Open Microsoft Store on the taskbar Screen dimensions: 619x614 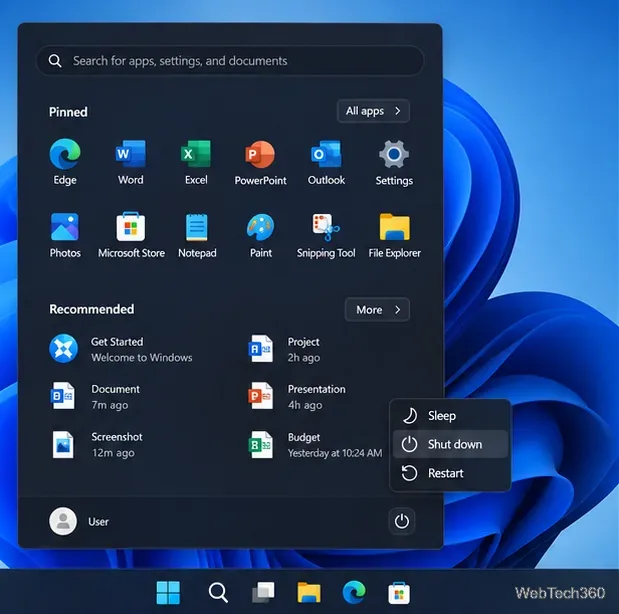click(399, 592)
